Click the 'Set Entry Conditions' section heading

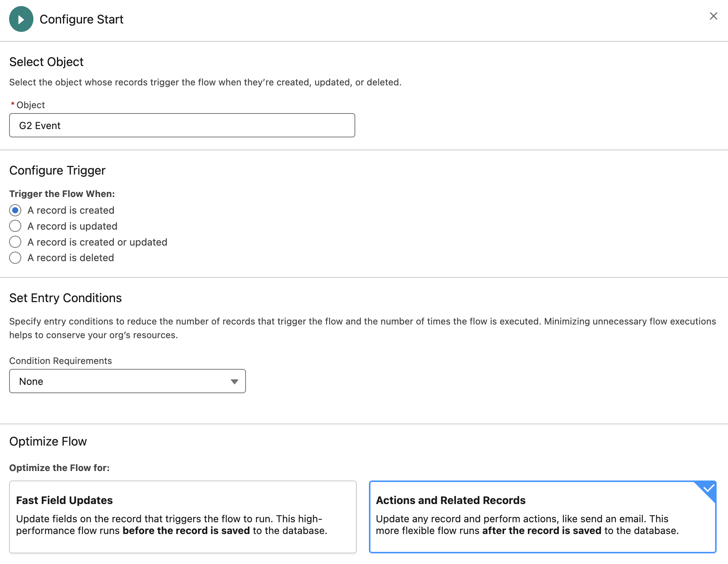pyautogui.click(x=65, y=298)
